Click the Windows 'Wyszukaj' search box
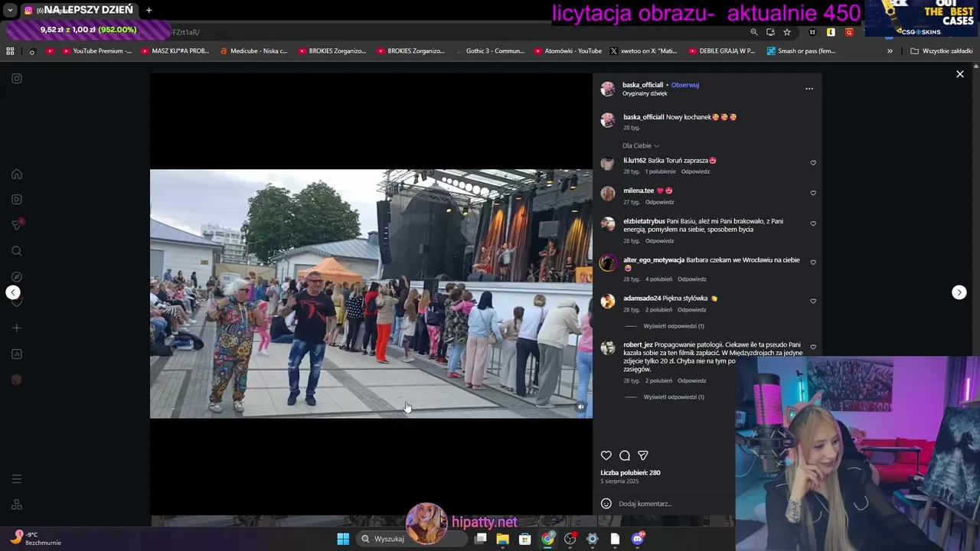Screen dimensions: 980x551 click(413, 539)
